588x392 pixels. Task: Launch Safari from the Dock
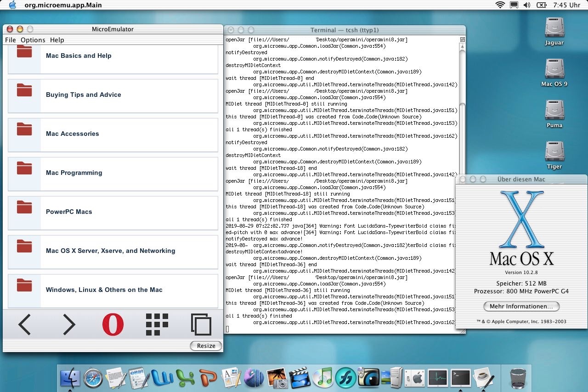[93, 378]
